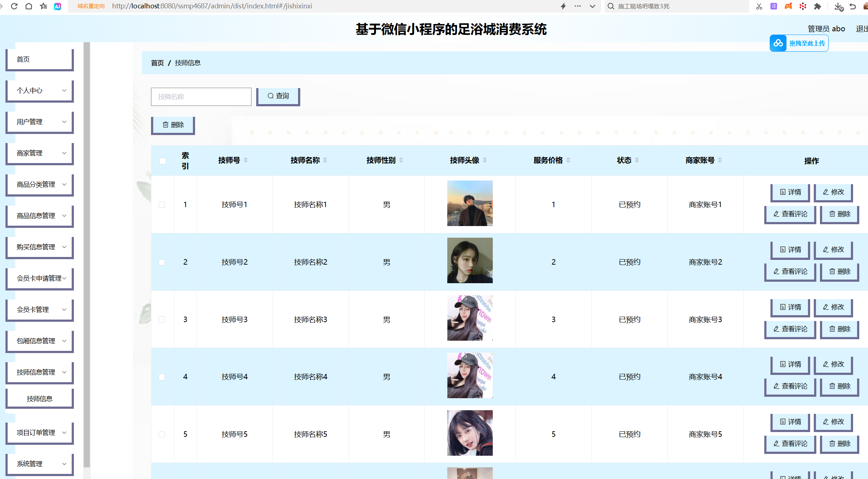
Task: Expand the 购买信息管理 sidebar menu
Action: [40, 248]
